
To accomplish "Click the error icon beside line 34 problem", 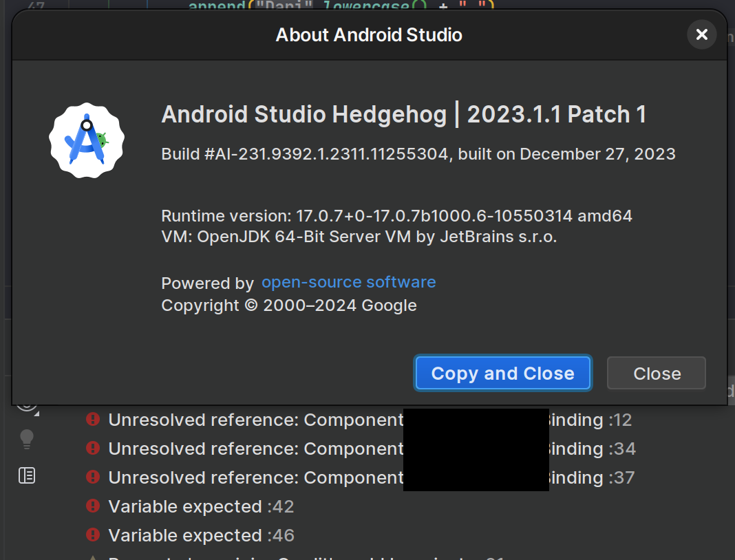I will 93,449.
